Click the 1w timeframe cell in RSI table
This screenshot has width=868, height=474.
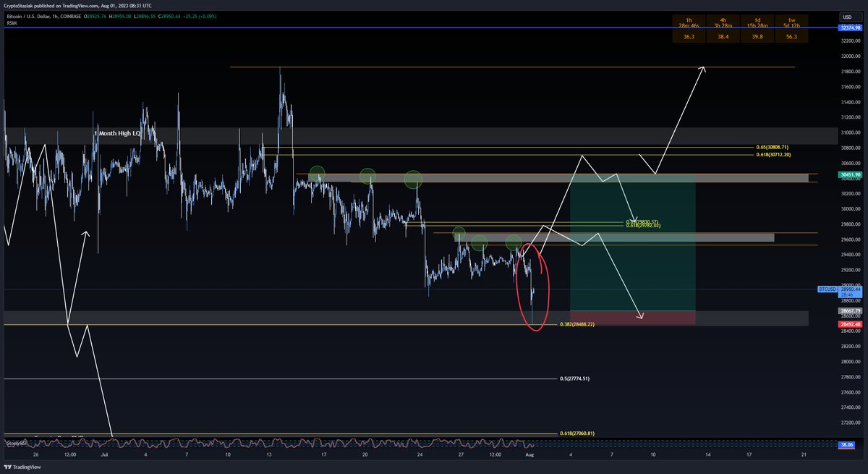click(x=790, y=21)
